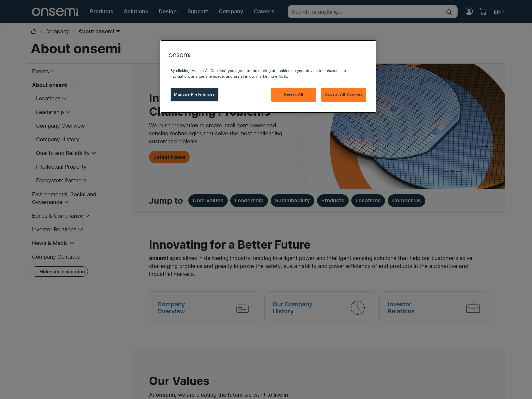Expand Investor Relations sidebar section
This screenshot has height=399, width=532.
81,229
